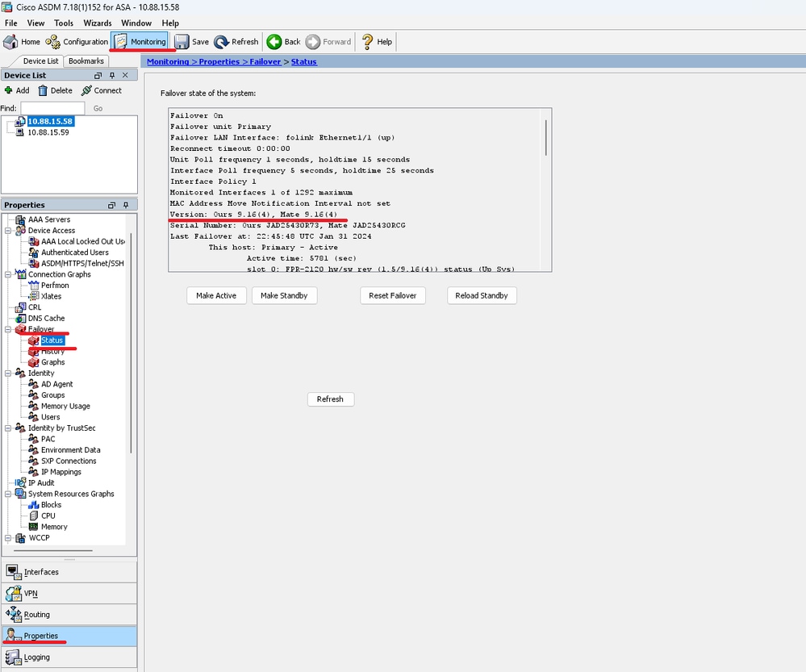Click the Find device input field
This screenshot has width=806, height=672.
coord(52,108)
